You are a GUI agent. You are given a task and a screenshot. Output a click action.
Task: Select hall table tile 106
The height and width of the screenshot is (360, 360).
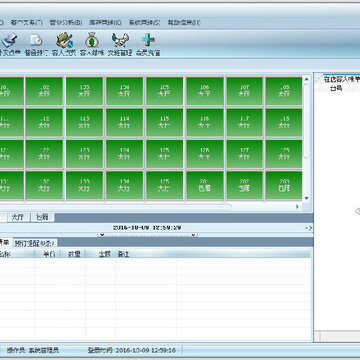point(205,91)
